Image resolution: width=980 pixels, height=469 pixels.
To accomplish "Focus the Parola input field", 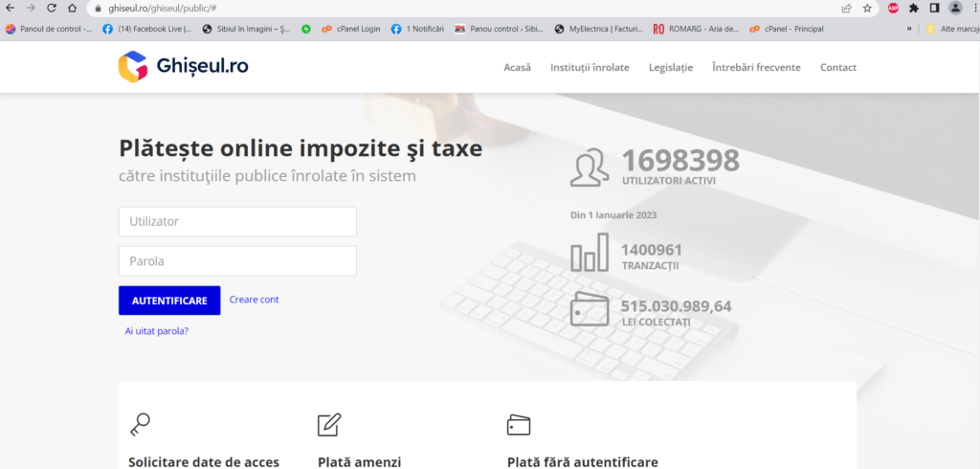I will pyautogui.click(x=237, y=260).
